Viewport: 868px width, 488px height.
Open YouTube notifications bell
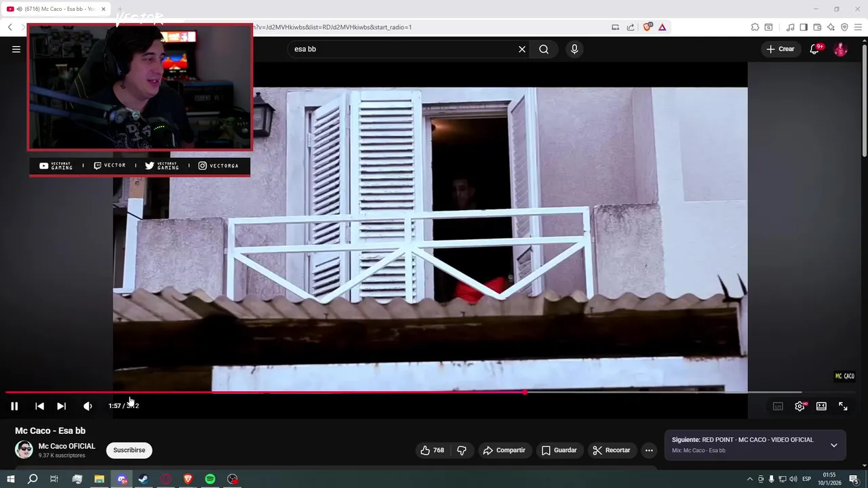click(x=815, y=49)
